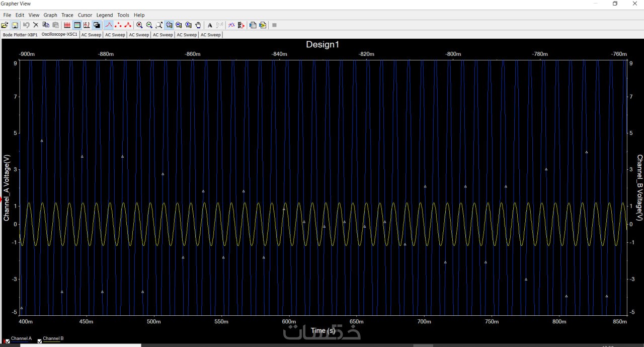644x347 pixels.
Task: Uncheck the Channel B trace checkbox
Action: click(x=40, y=341)
